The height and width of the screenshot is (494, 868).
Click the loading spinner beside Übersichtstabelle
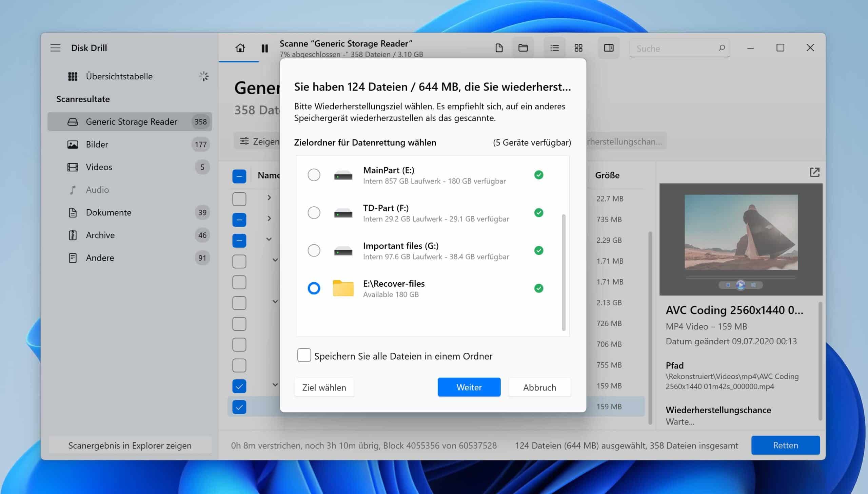pyautogui.click(x=203, y=76)
